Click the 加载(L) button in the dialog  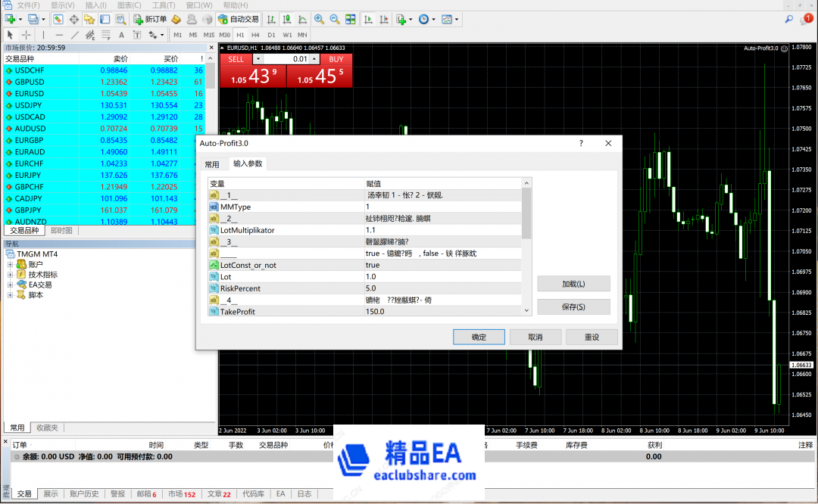pyautogui.click(x=573, y=283)
